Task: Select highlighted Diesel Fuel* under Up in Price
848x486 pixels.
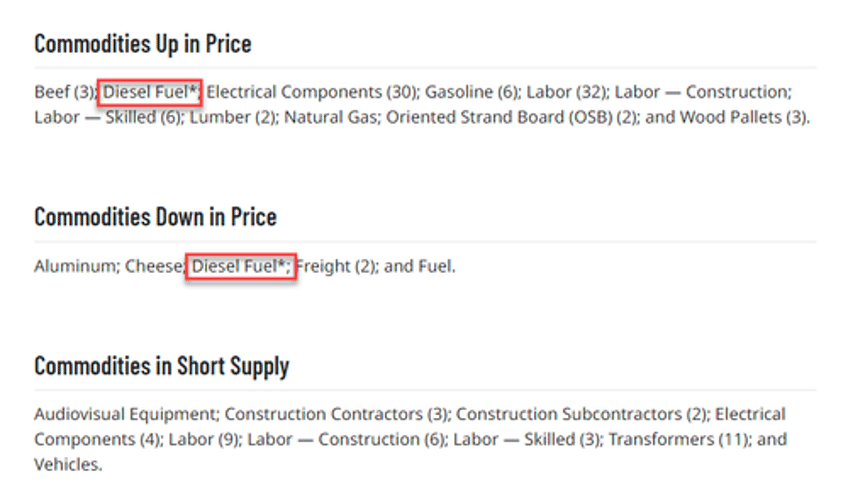Action: pos(150,92)
